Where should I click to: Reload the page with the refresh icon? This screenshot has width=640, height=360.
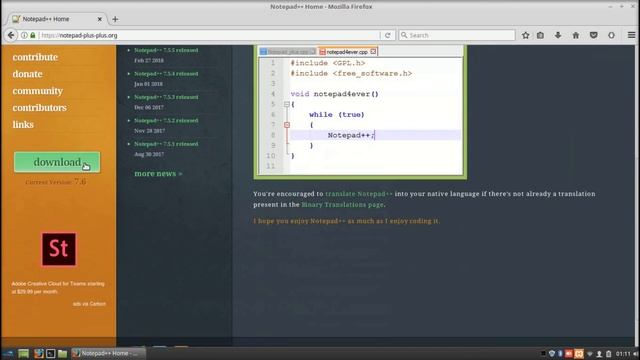click(387, 36)
